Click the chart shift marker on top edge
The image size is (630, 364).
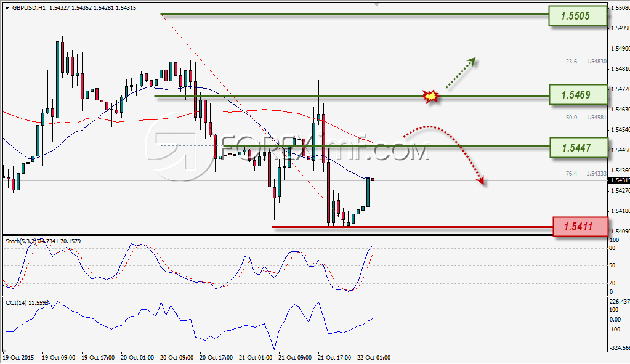coord(376,4)
